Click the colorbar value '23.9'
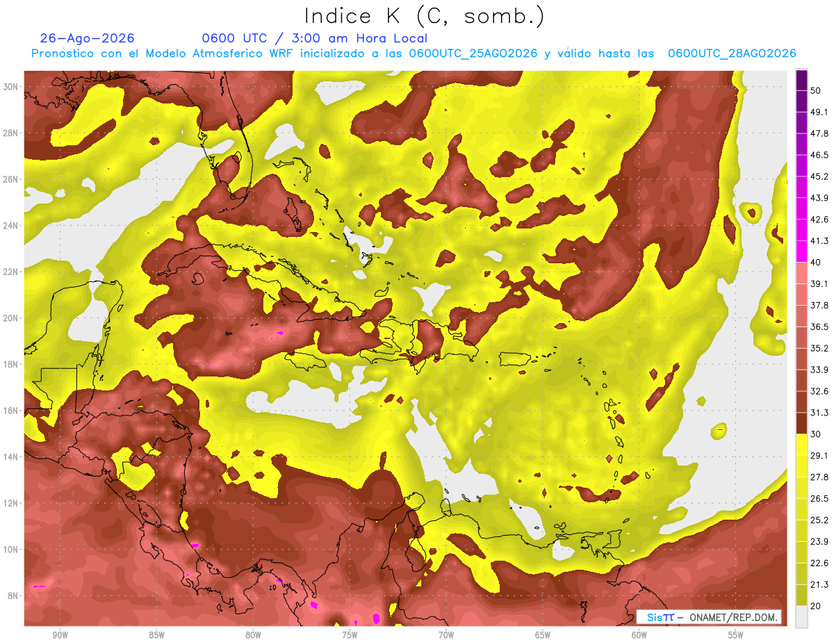 [x=819, y=542]
